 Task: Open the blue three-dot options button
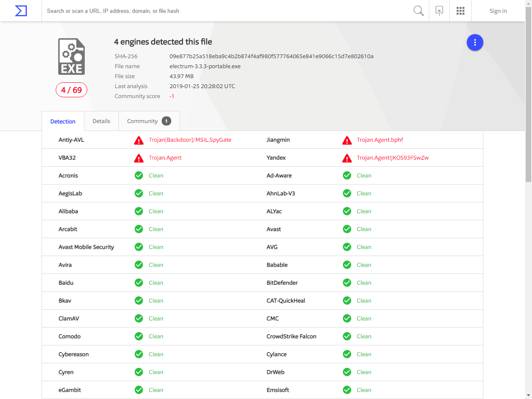475,42
